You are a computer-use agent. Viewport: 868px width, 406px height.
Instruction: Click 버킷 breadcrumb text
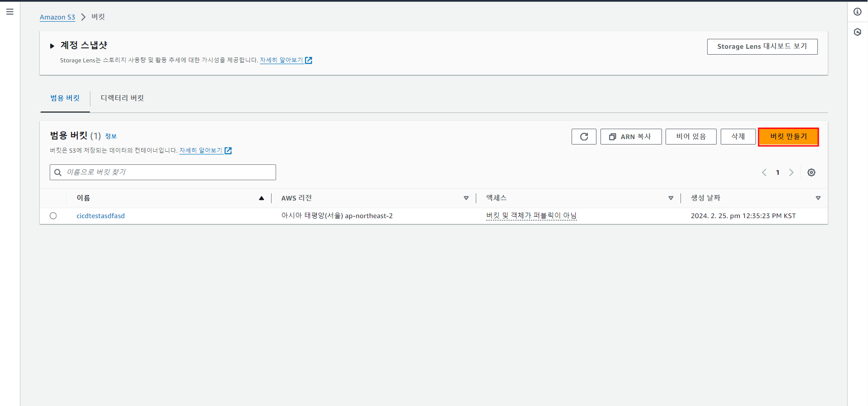click(x=98, y=17)
